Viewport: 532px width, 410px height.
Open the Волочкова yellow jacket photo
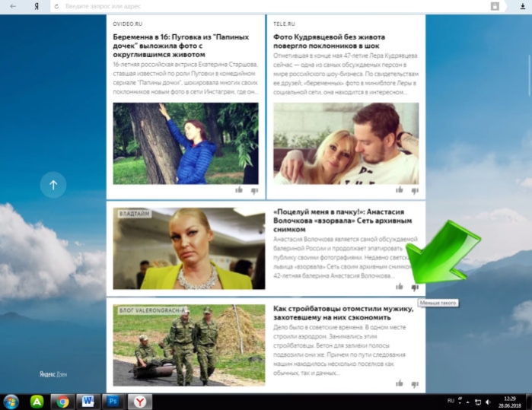[x=189, y=249]
